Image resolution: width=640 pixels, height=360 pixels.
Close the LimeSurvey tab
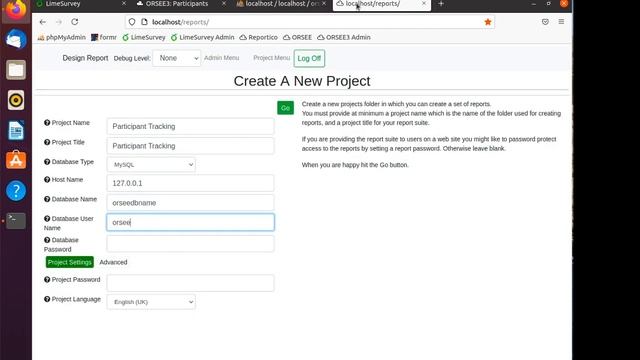[124, 4]
